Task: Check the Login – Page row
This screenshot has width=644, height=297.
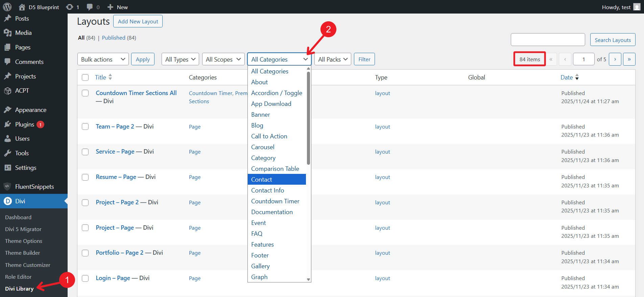Action: click(85, 278)
